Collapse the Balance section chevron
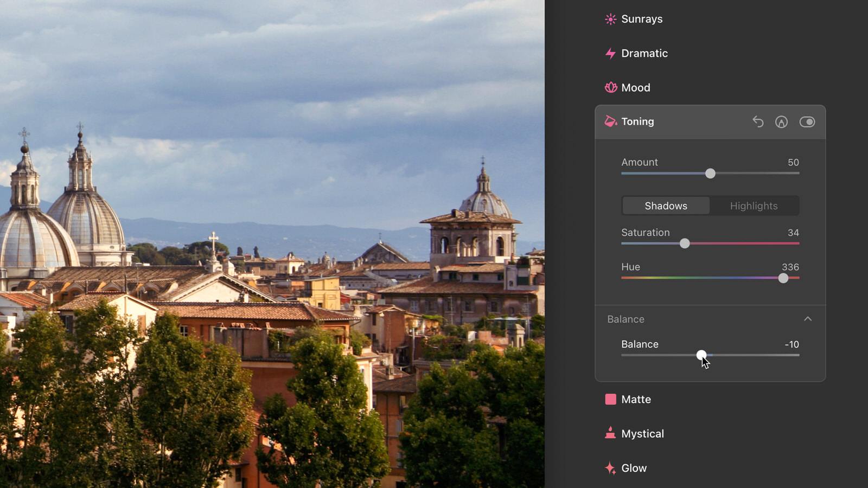This screenshot has height=488, width=868. [808, 319]
